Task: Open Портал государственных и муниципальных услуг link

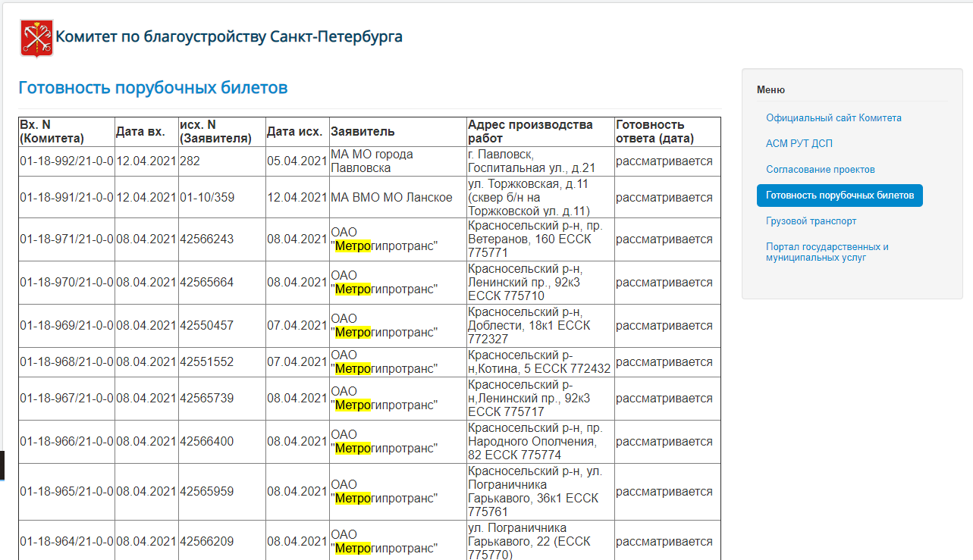Action: click(827, 252)
